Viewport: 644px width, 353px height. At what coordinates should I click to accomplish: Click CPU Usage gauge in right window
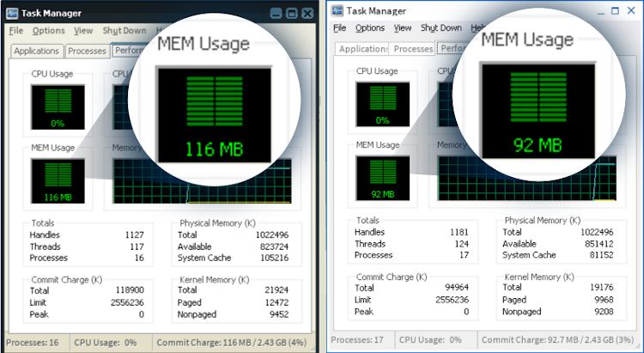coord(383,105)
